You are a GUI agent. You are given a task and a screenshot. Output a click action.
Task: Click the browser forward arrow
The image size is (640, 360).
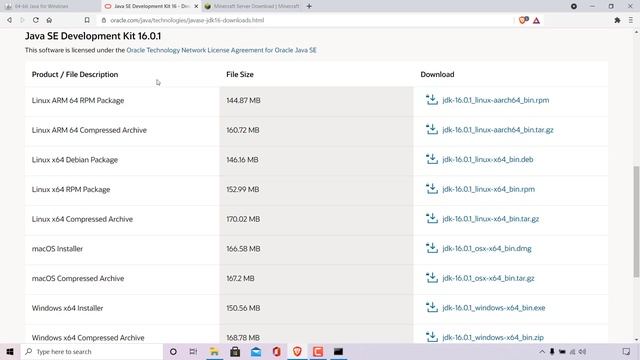(x=22, y=20)
